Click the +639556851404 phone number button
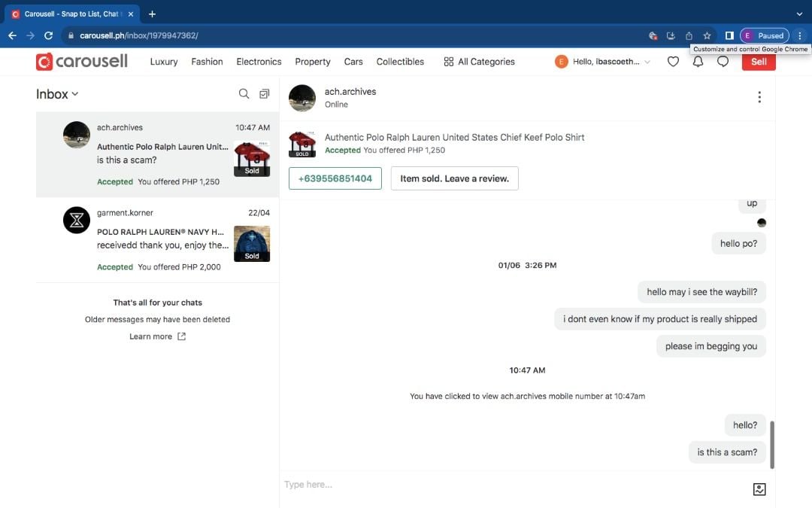 click(x=335, y=178)
